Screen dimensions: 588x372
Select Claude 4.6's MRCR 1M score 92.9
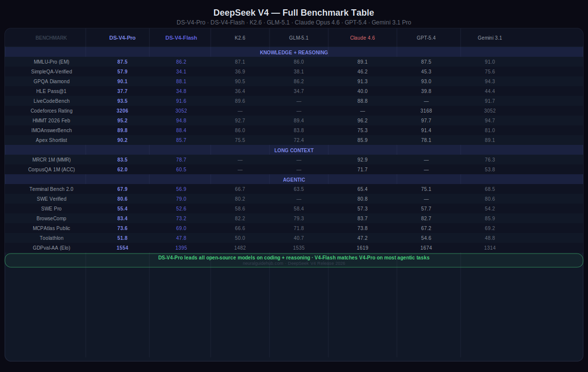pyautogui.click(x=362, y=160)
